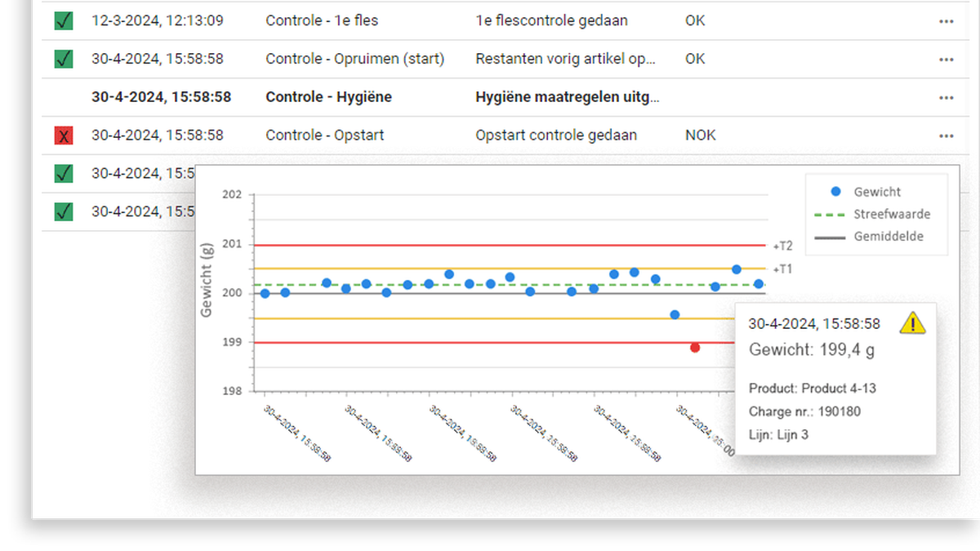Click 'Gewicht (g)' axis title
The width and height of the screenshot is (980, 551).
(207, 280)
